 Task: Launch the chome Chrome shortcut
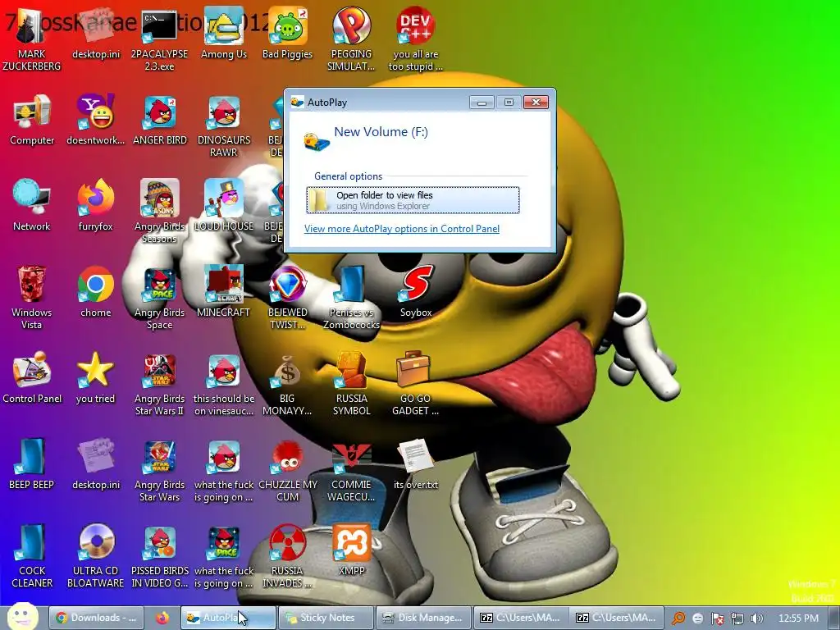tap(95, 292)
